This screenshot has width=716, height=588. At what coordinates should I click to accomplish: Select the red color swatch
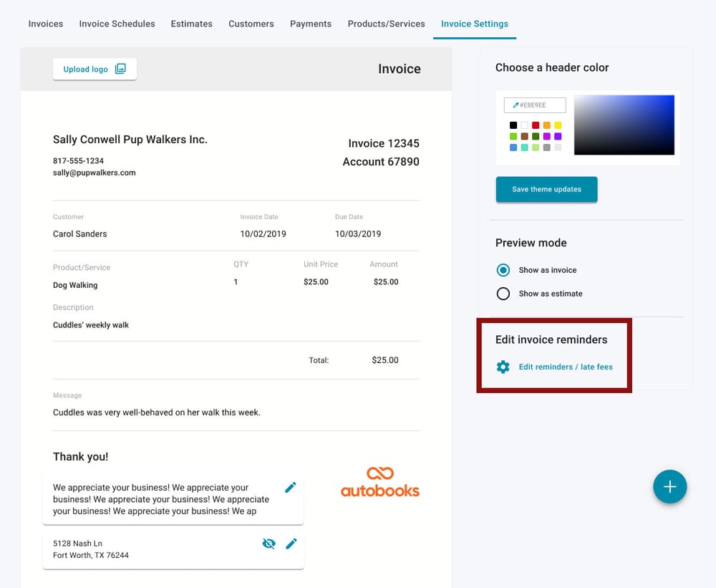535,125
